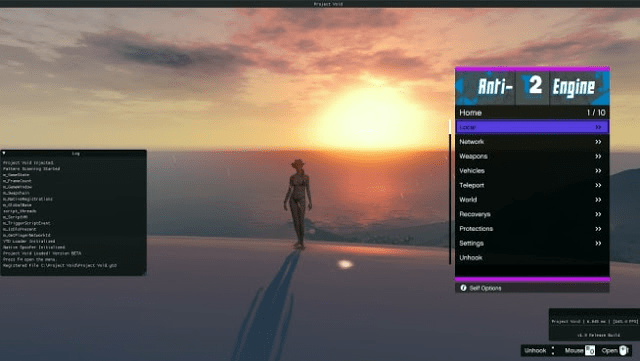Select the World menu entry
Viewport: 640px width, 361px height.
pos(532,200)
